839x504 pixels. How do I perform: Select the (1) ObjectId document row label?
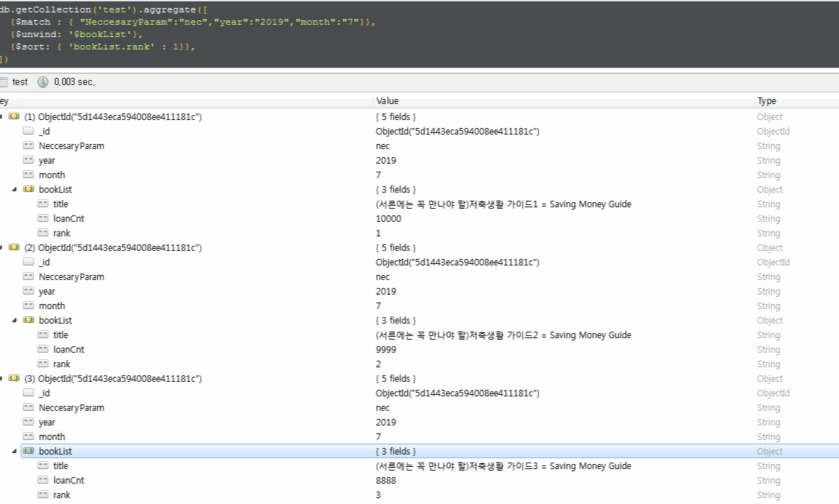point(113,116)
